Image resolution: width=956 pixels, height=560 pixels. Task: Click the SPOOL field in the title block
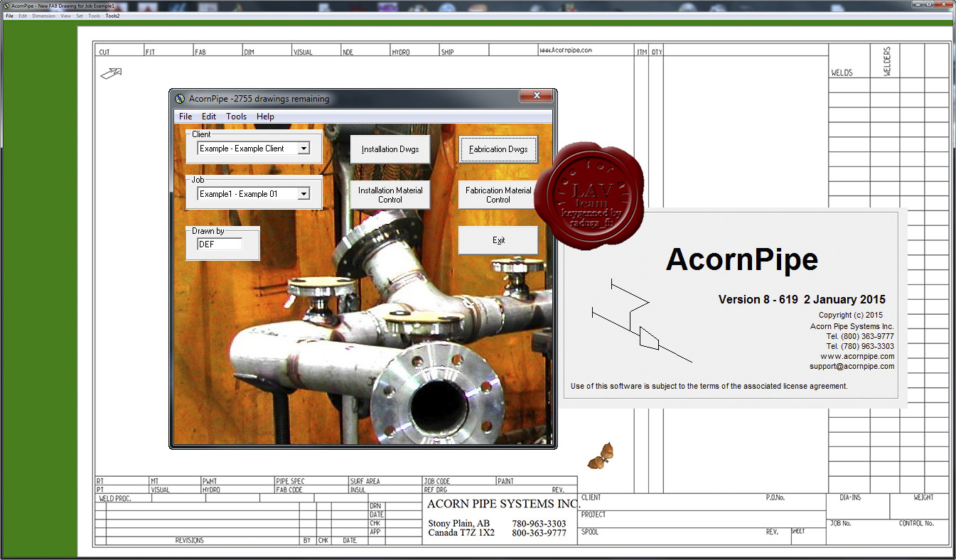click(671, 536)
